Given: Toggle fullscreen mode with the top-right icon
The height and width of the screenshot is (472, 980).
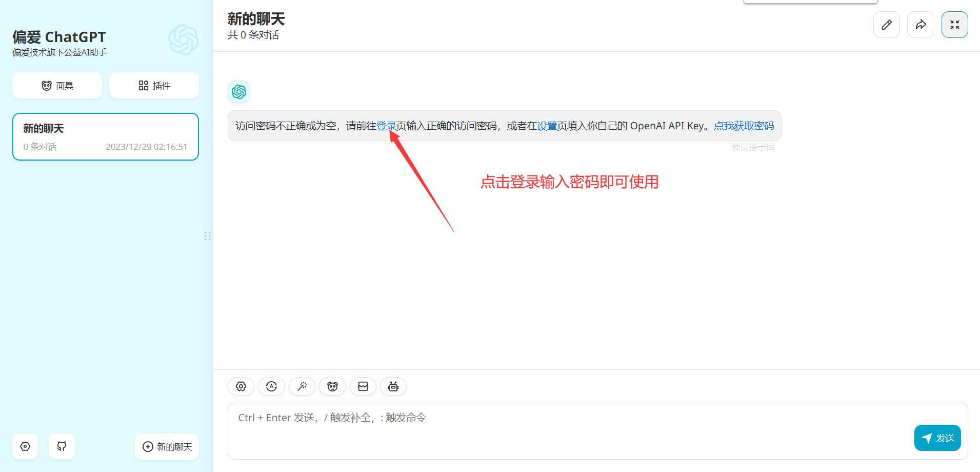Looking at the screenshot, I should [954, 25].
